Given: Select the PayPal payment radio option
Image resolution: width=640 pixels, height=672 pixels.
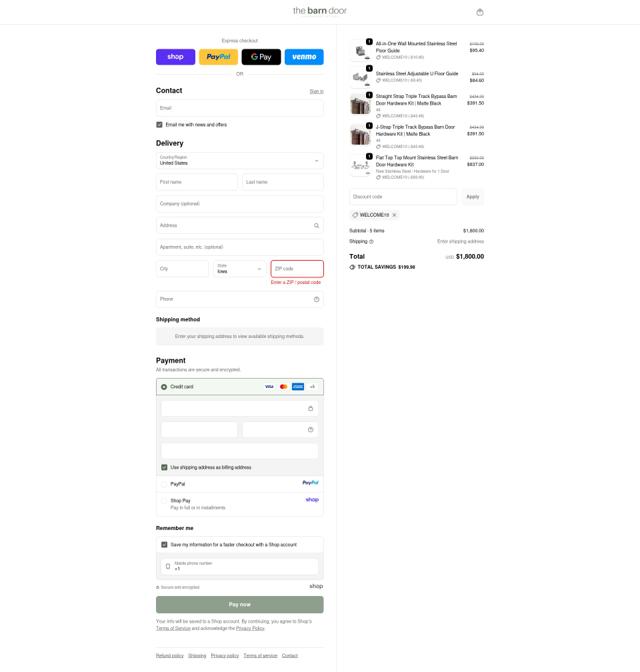Looking at the screenshot, I should pos(164,484).
